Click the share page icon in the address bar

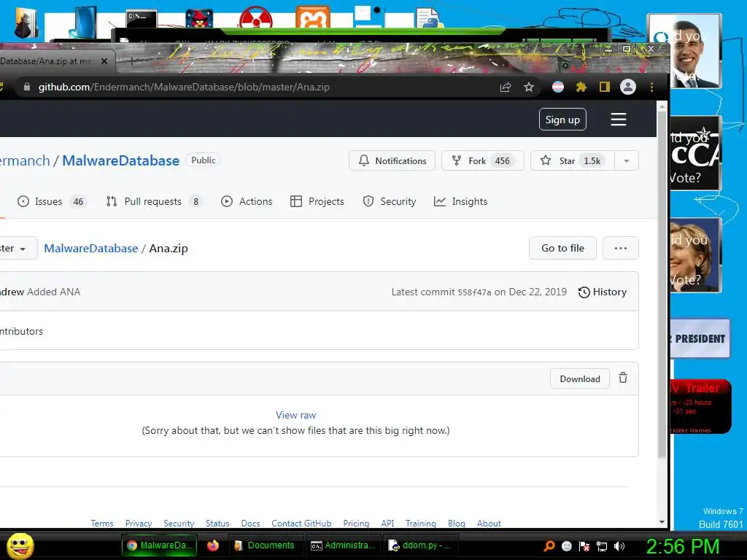[x=506, y=87]
